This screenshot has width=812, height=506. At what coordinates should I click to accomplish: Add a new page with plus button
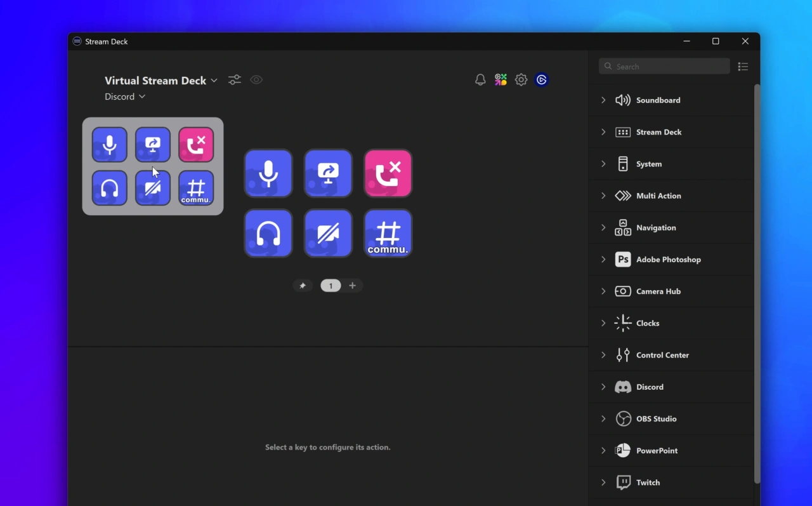[352, 286]
